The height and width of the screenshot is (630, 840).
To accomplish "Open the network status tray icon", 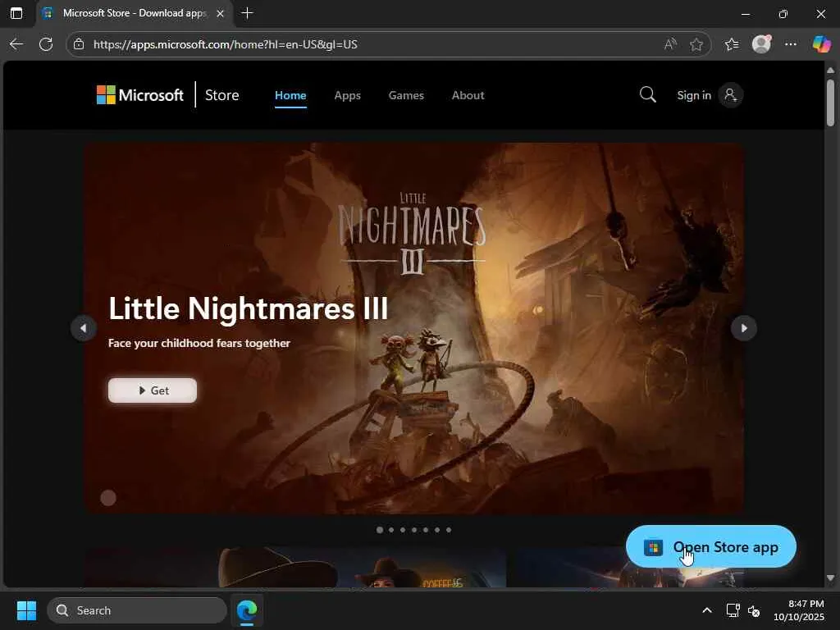I will click(733, 610).
